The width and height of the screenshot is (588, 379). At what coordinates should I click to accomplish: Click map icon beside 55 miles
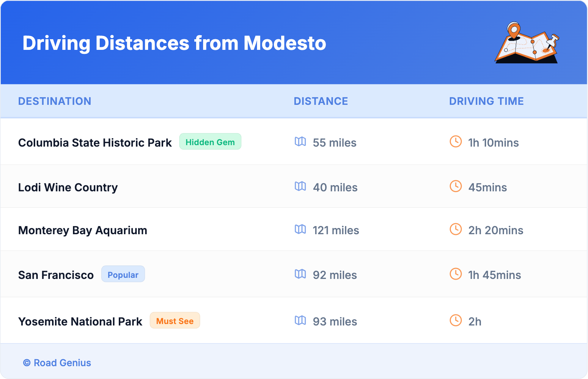click(300, 141)
